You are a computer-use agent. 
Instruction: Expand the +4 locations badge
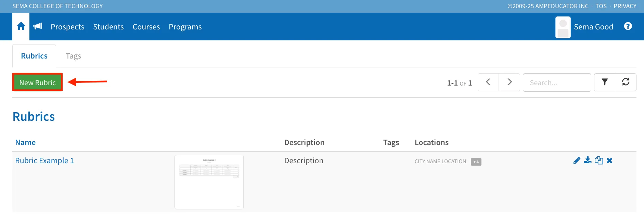click(x=476, y=162)
